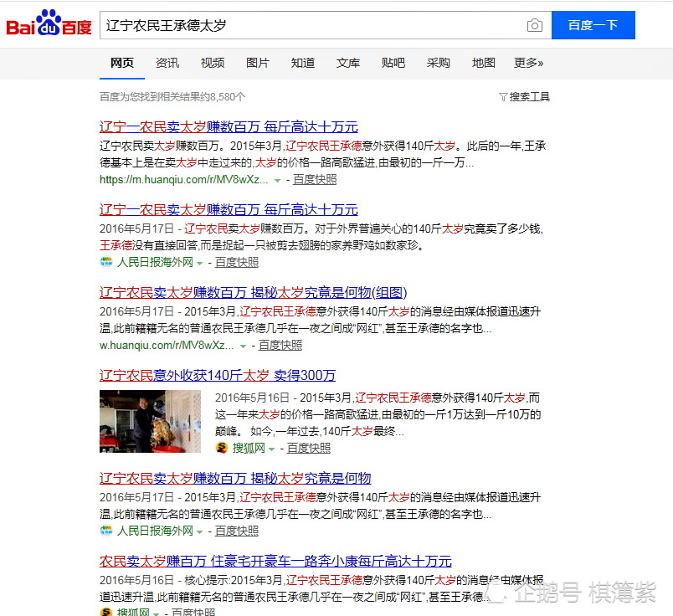Open result 揭秘太岁究竟是何物(组图)

(x=254, y=292)
